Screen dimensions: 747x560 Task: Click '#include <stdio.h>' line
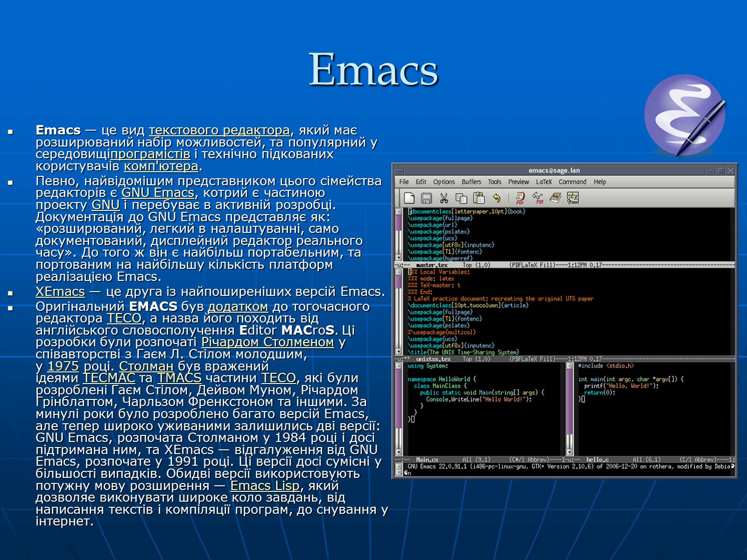click(x=606, y=366)
